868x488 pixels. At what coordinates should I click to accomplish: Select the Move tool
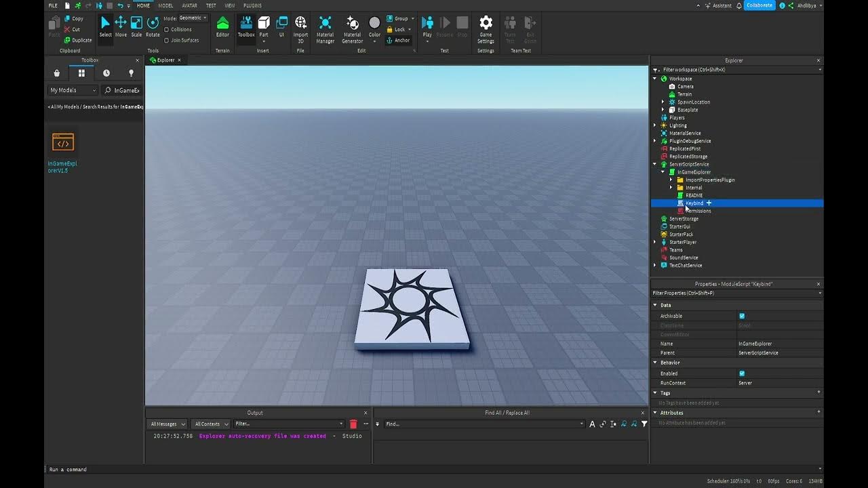121,27
